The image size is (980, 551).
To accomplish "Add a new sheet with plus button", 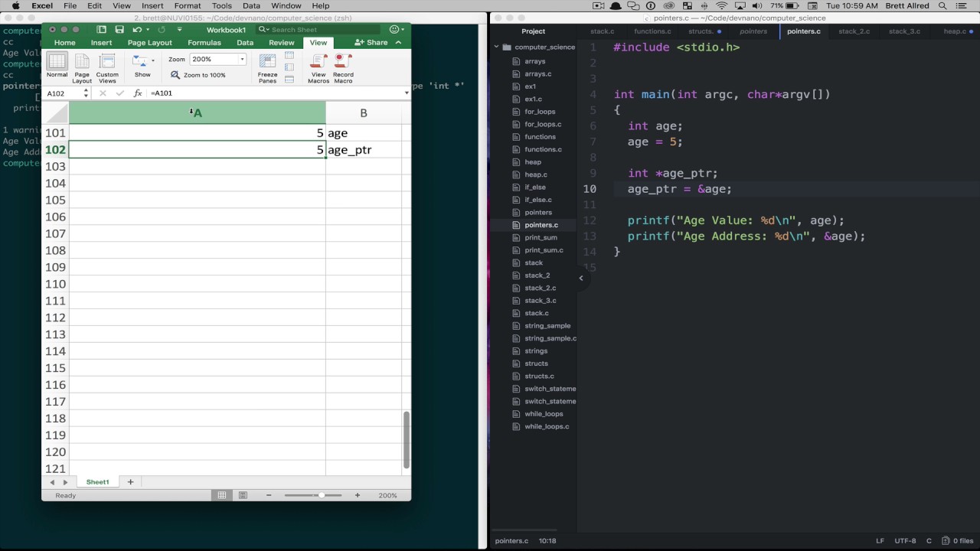I will pyautogui.click(x=130, y=482).
